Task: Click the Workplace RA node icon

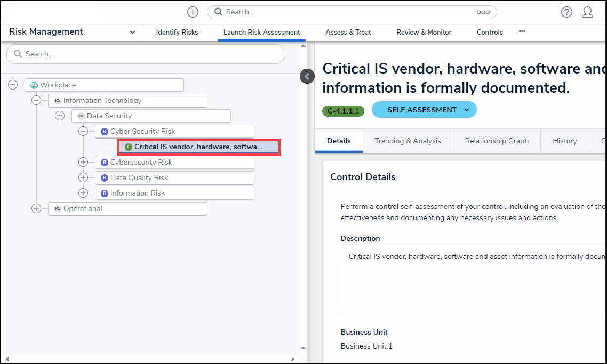Action: 34,85
